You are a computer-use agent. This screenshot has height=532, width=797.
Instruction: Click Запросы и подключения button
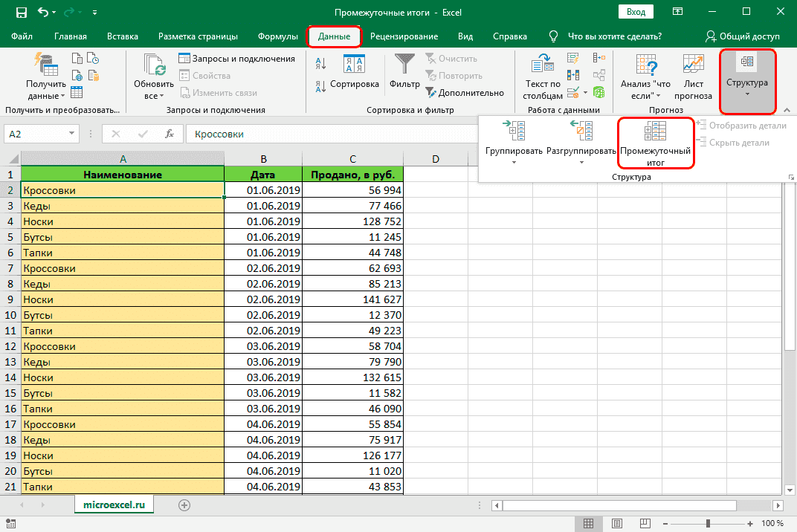point(236,59)
